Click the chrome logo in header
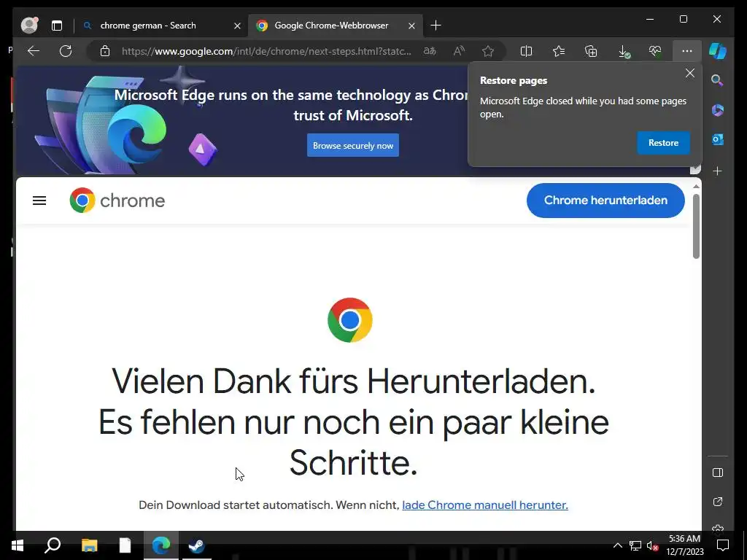 pos(117,201)
